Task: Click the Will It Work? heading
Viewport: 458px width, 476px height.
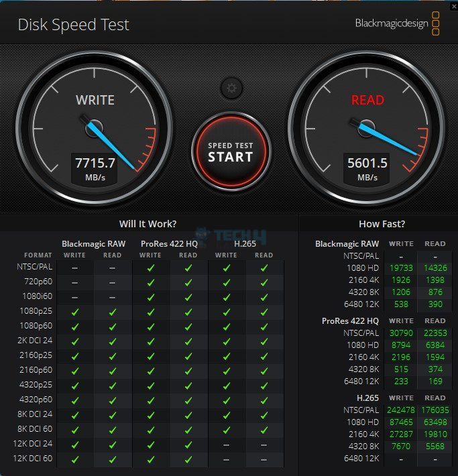Action: 148,224
